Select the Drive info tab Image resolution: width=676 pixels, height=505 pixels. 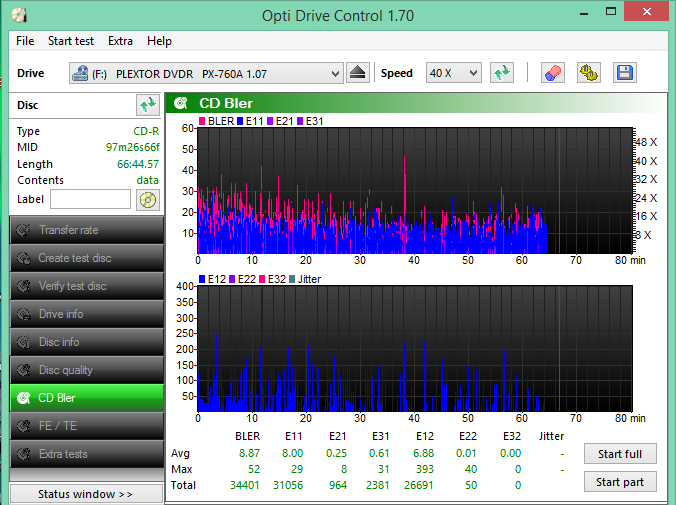point(87,314)
